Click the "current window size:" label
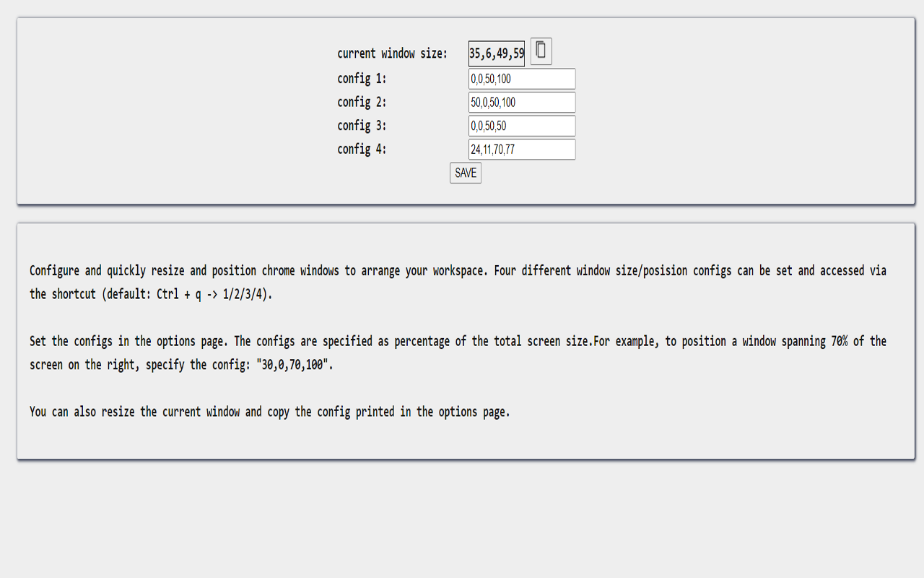Image resolution: width=924 pixels, height=578 pixels. tap(392, 53)
